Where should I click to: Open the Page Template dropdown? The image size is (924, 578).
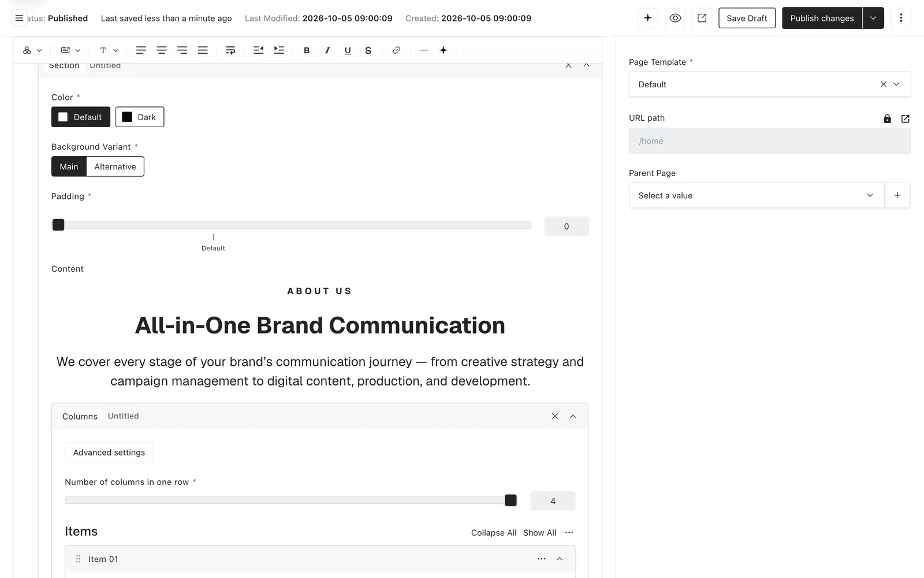click(x=770, y=84)
